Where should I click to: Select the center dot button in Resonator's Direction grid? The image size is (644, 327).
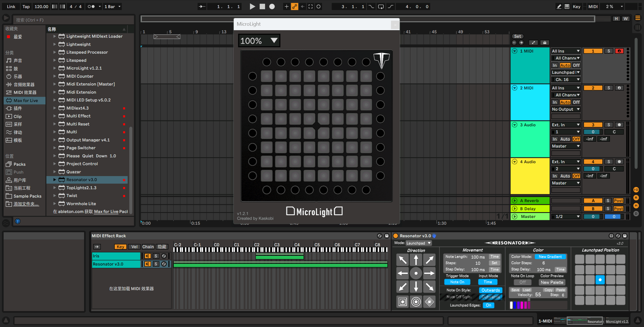416,273
